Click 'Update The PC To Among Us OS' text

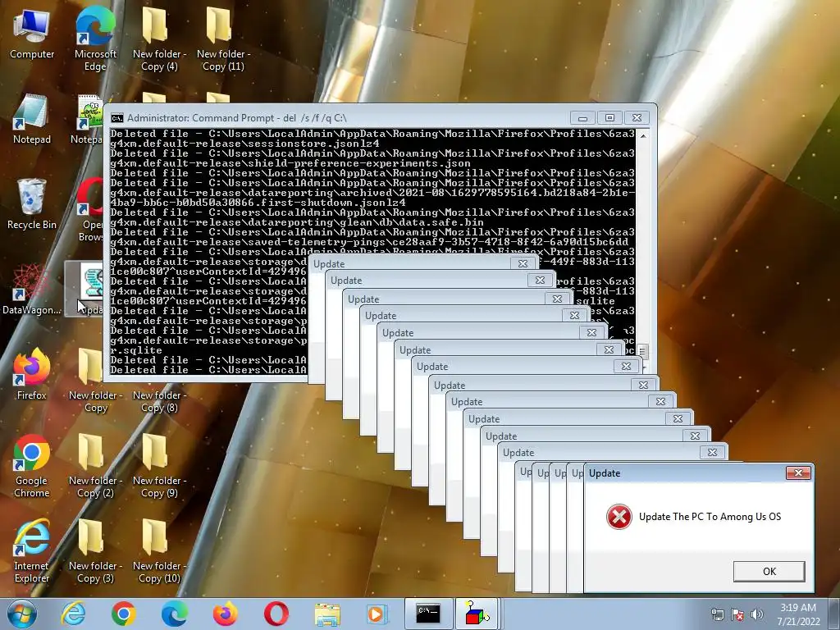click(710, 517)
